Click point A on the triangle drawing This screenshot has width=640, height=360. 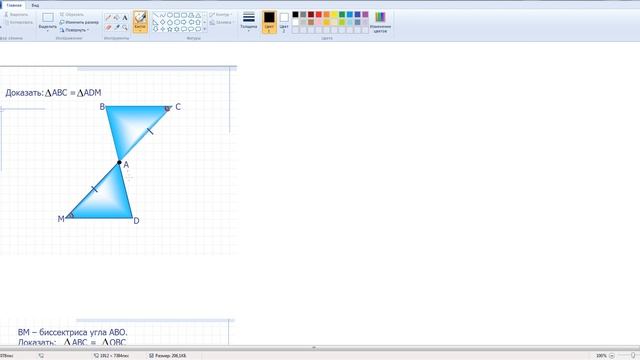click(119, 162)
